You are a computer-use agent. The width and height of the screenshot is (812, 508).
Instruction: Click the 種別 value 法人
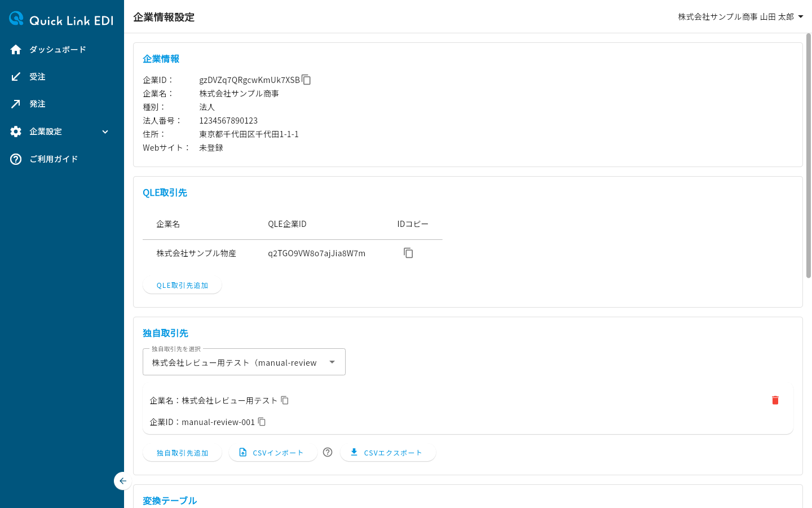(x=207, y=107)
